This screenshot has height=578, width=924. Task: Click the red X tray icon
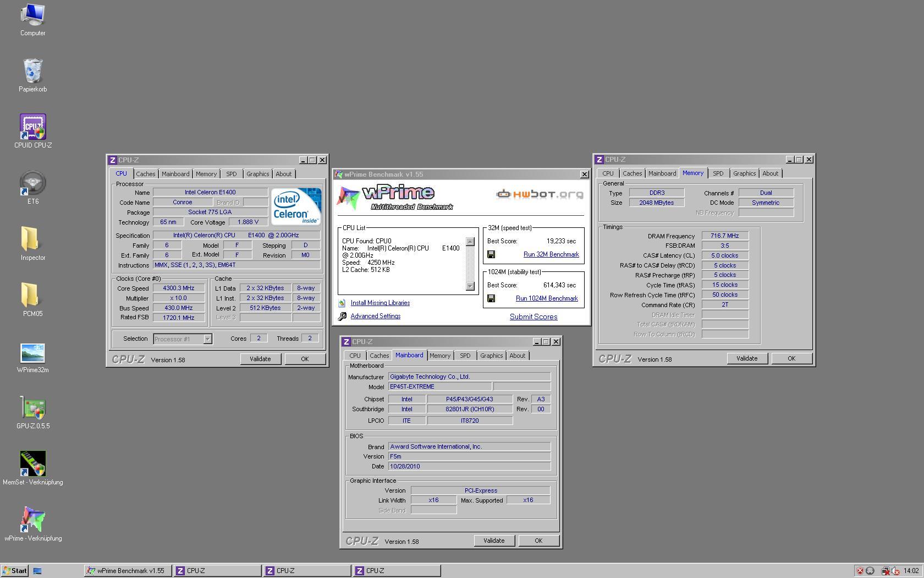(860, 571)
